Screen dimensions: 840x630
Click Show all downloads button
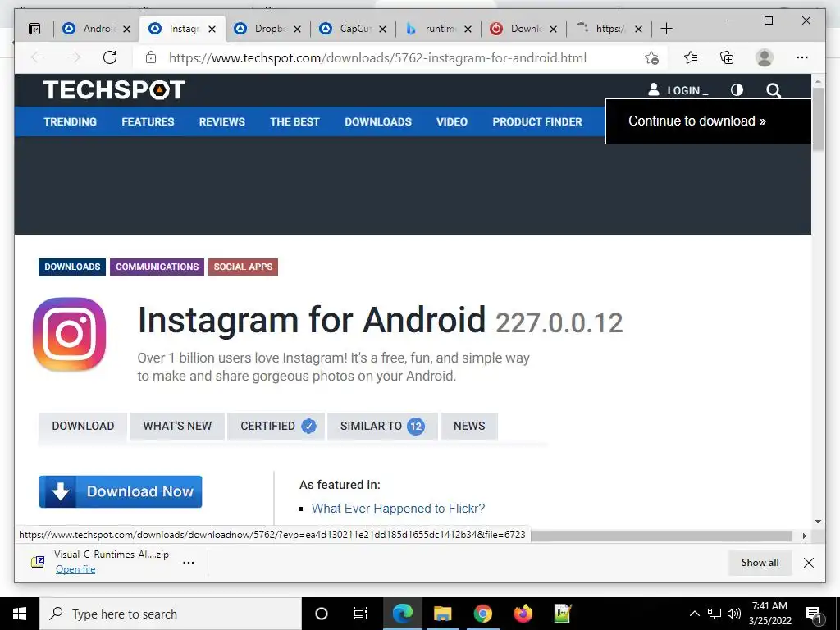[x=760, y=563]
